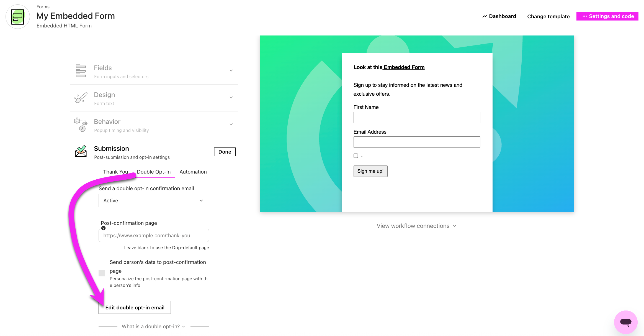Click the Submission envelope icon
This screenshot has width=644, height=336.
[81, 152]
